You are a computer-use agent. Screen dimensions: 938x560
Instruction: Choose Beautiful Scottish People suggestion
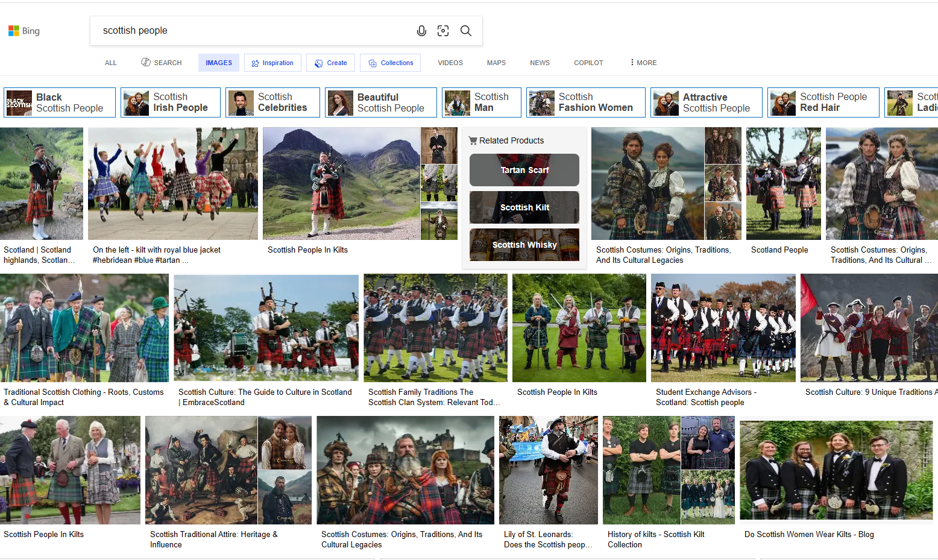point(381,102)
